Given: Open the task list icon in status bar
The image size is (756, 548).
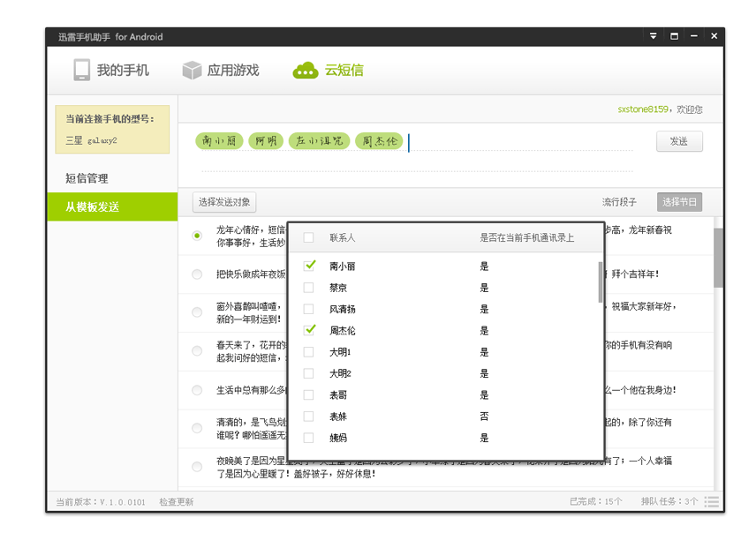Looking at the screenshot, I should click(x=711, y=501).
